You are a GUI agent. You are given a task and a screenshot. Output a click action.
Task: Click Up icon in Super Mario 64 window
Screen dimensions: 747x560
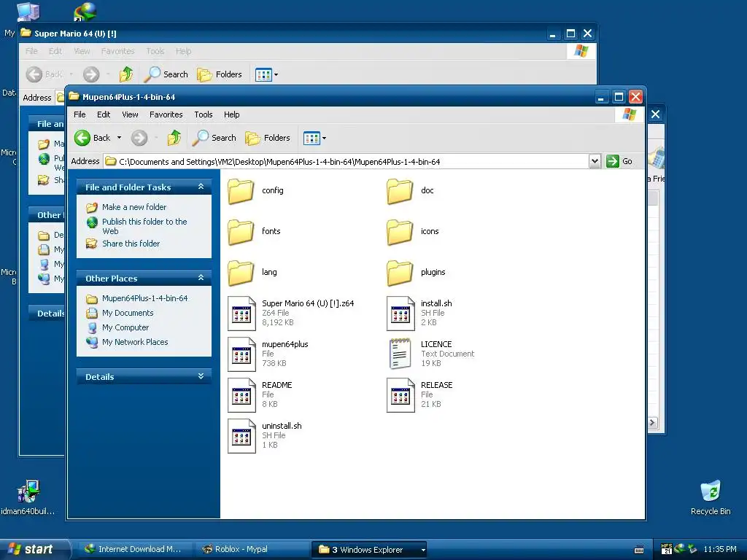coord(126,74)
